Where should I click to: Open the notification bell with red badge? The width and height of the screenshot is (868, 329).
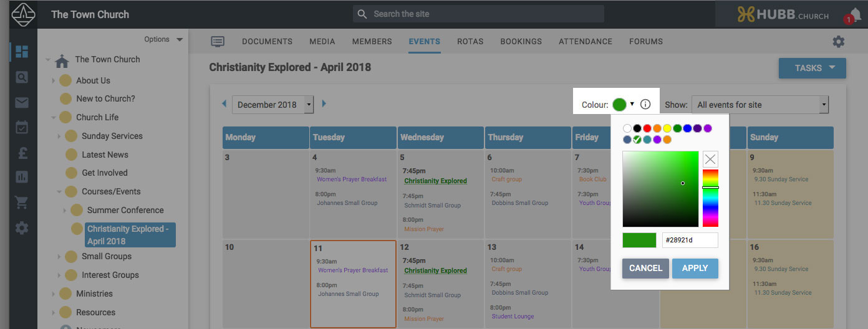854,16
